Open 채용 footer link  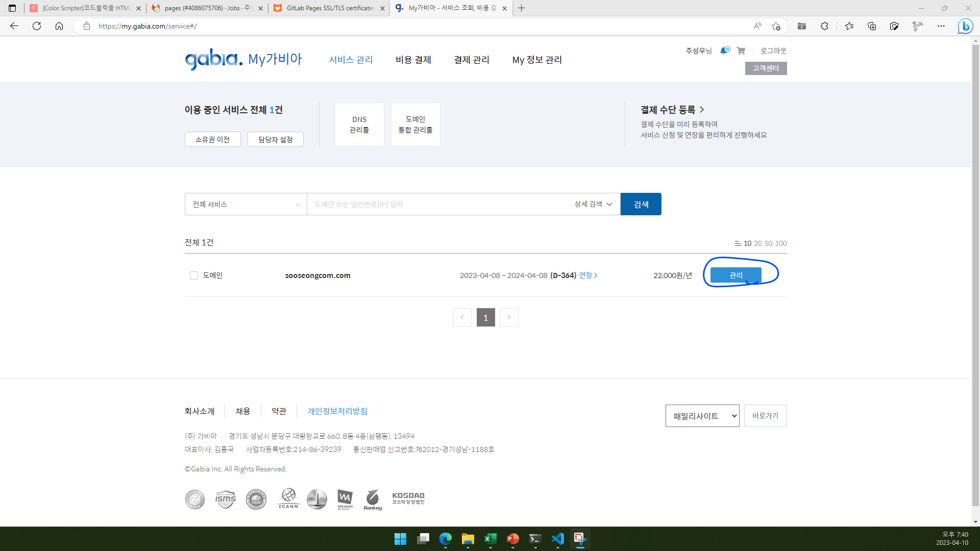[243, 411]
